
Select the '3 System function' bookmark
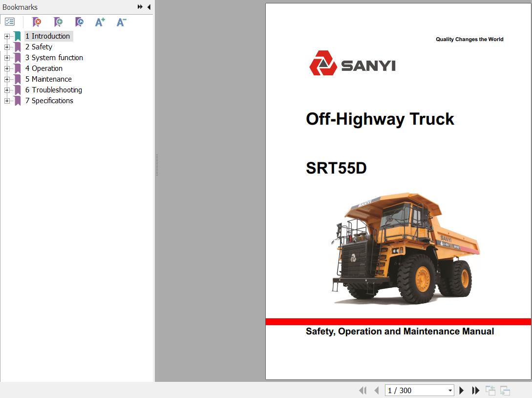point(54,58)
